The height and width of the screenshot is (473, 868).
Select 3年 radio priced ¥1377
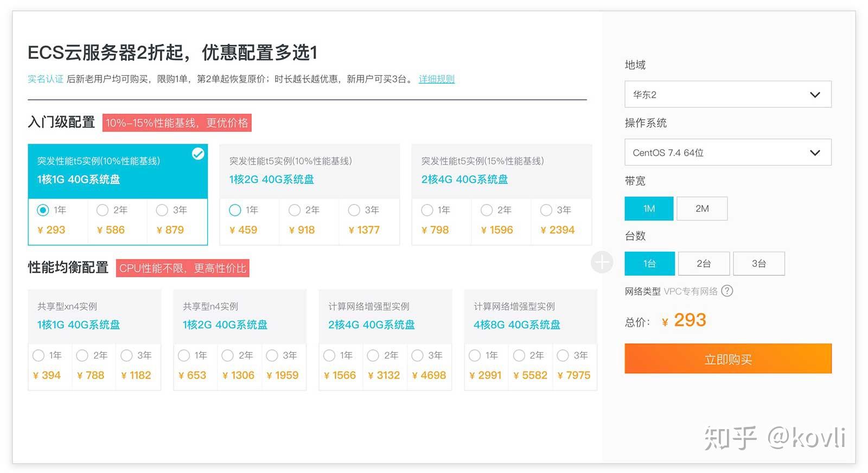[354, 210]
